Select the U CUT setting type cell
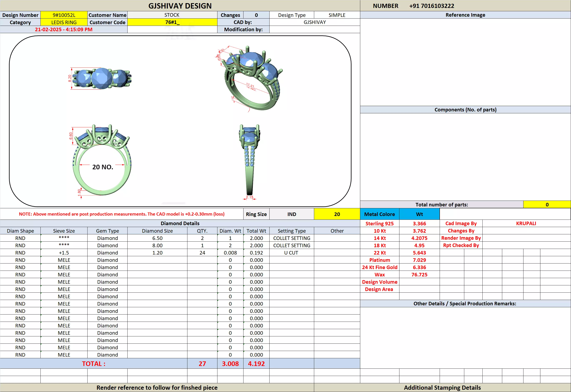 coord(291,253)
